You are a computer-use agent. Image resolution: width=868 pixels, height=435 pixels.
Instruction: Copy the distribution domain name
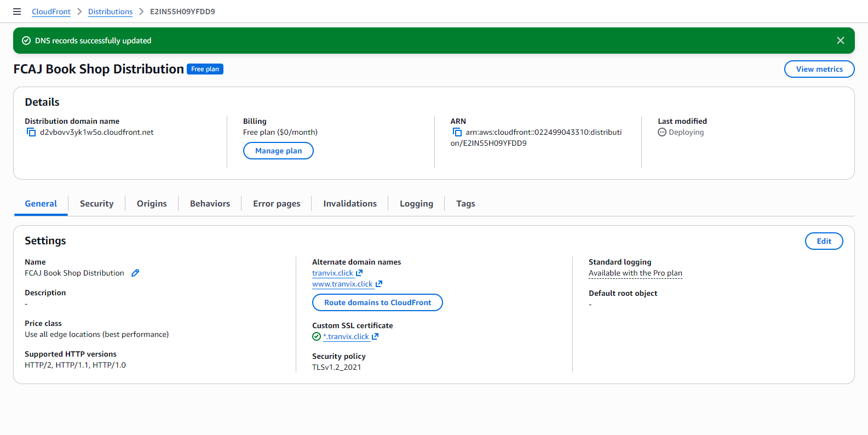[31, 132]
